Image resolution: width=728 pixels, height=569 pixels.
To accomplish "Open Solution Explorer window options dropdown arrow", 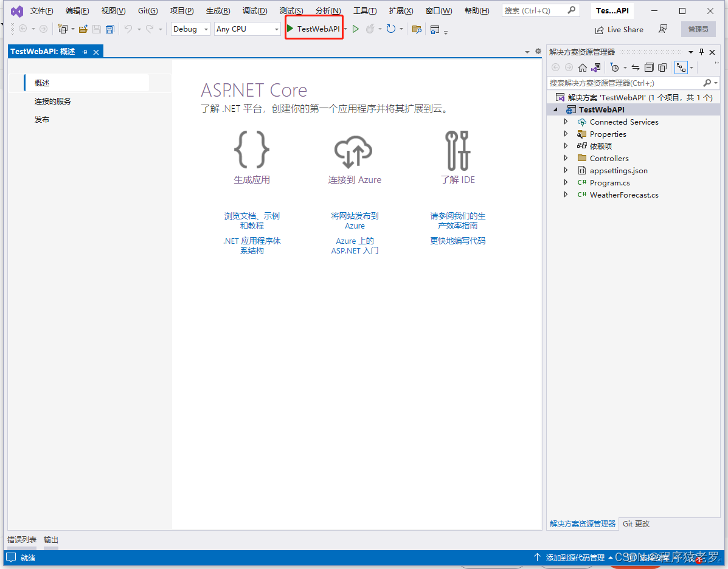I will coord(691,52).
